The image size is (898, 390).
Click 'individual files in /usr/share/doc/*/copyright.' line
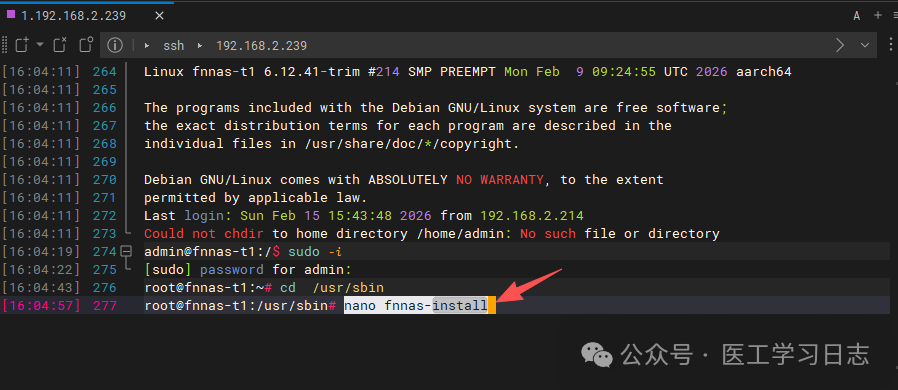[332, 144]
